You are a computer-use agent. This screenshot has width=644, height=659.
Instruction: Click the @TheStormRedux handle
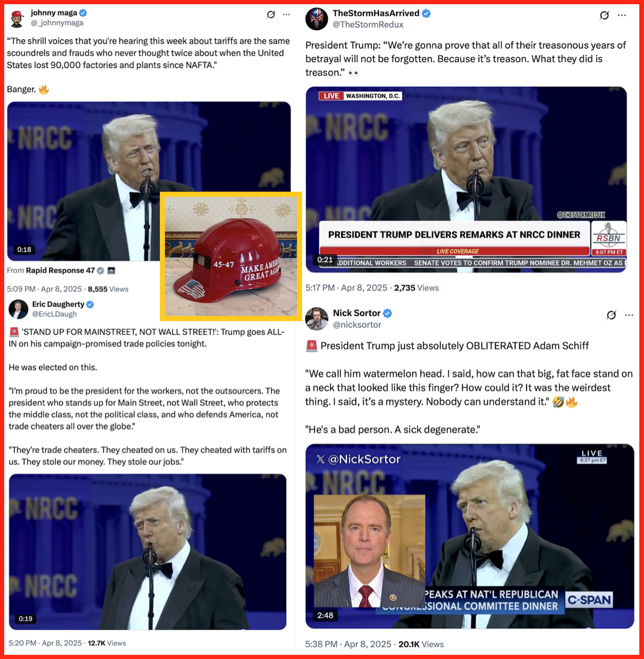coord(368,25)
